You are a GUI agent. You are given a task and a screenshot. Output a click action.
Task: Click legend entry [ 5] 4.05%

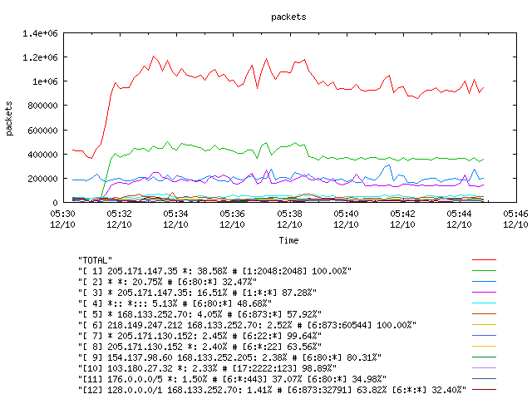pyautogui.click(x=199, y=314)
